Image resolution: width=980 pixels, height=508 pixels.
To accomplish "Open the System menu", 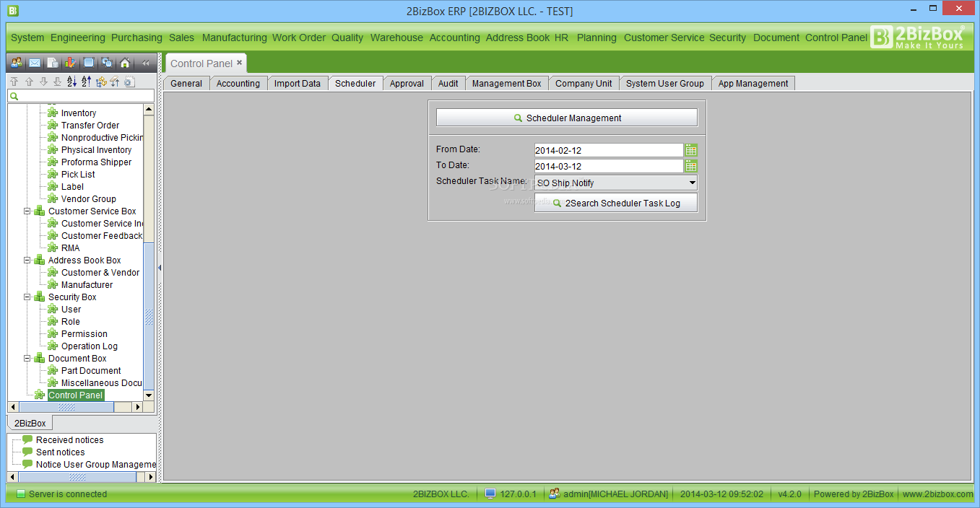I will pyautogui.click(x=27, y=38).
